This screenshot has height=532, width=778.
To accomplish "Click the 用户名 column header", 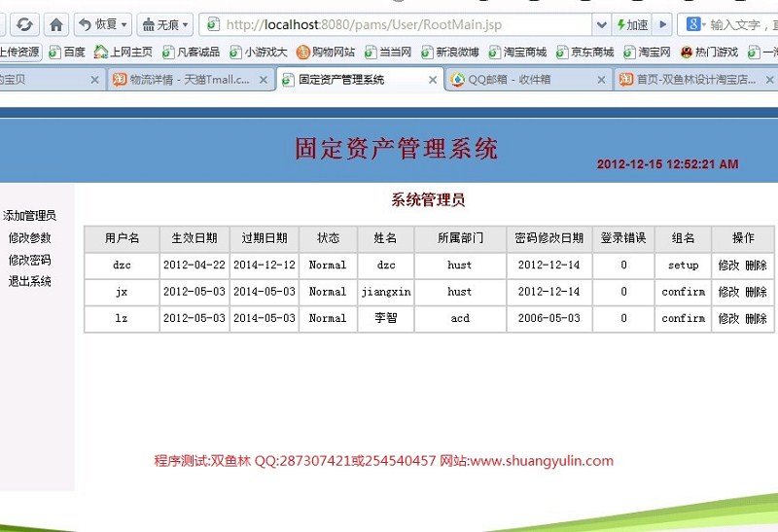I will click(123, 238).
